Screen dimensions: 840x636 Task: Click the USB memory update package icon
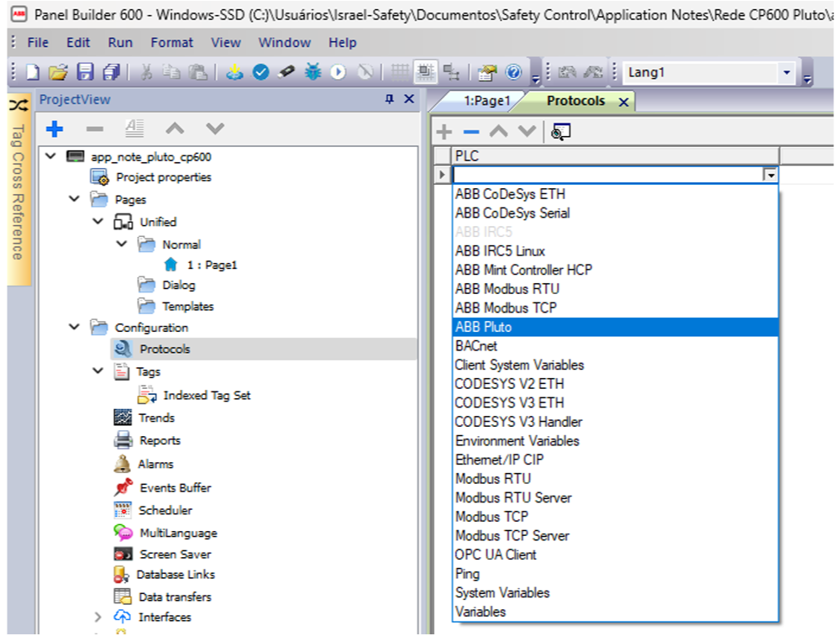click(286, 71)
